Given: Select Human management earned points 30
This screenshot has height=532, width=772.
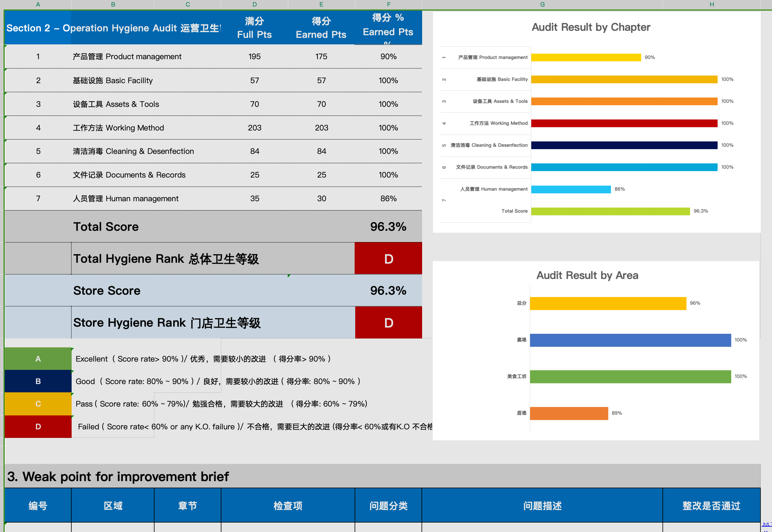Looking at the screenshot, I should pyautogui.click(x=321, y=199).
